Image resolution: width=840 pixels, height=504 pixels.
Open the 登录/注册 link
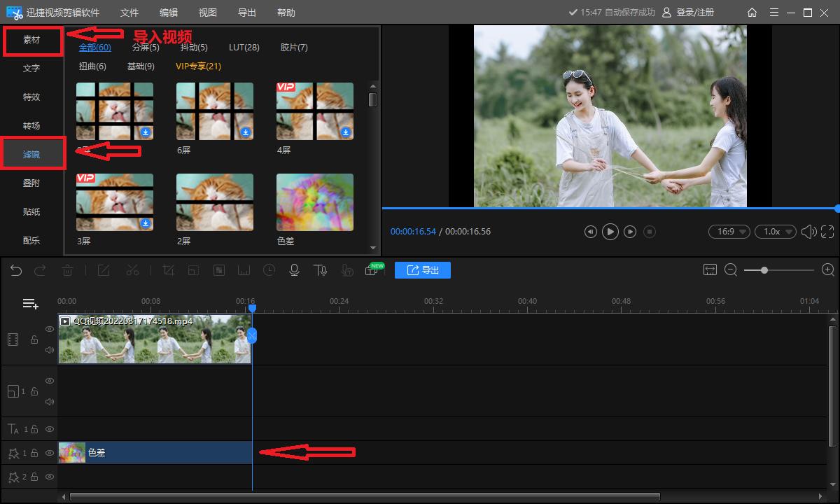pyautogui.click(x=696, y=12)
